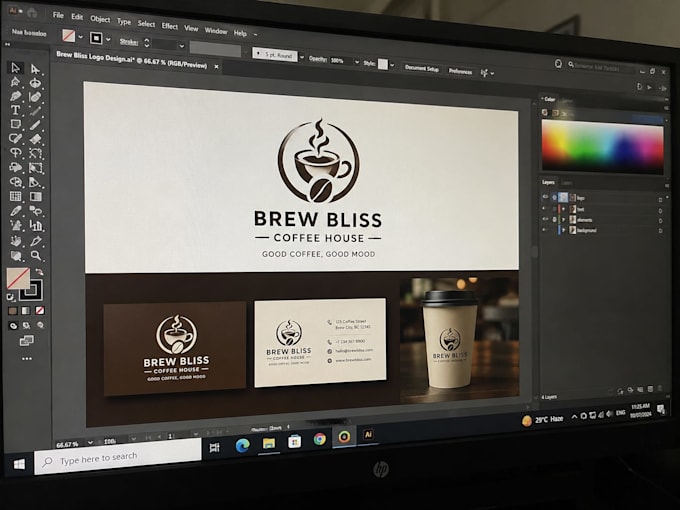
Task: Pick a color from the Color panel spectrum
Action: tap(602, 147)
